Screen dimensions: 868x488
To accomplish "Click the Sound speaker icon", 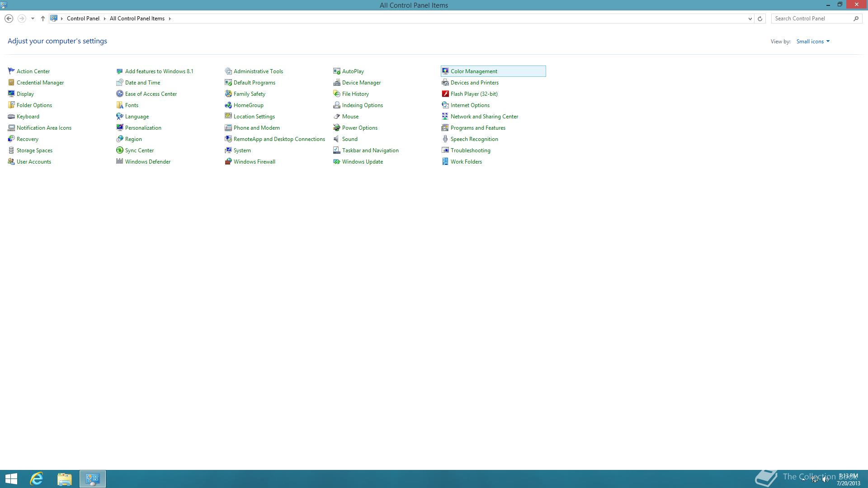I will [x=337, y=139].
